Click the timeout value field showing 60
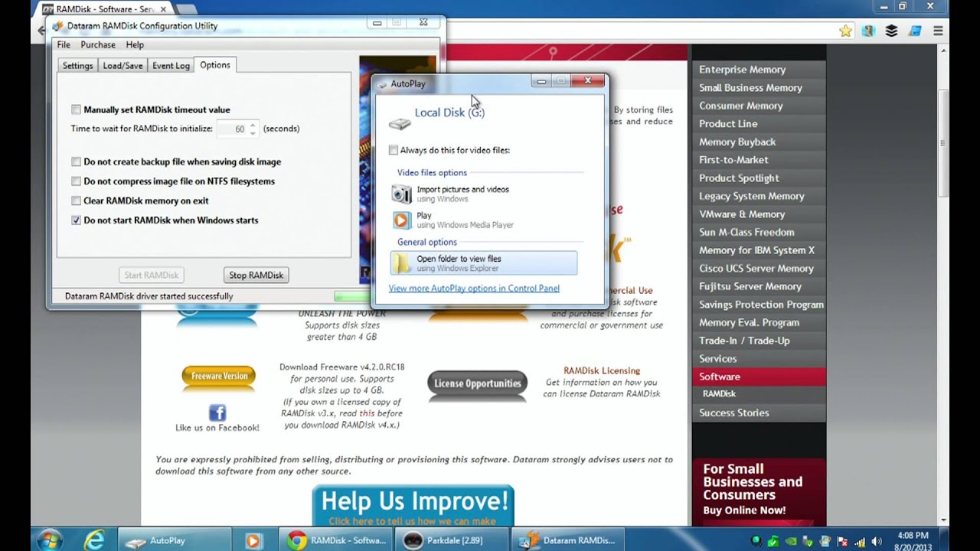 233,129
